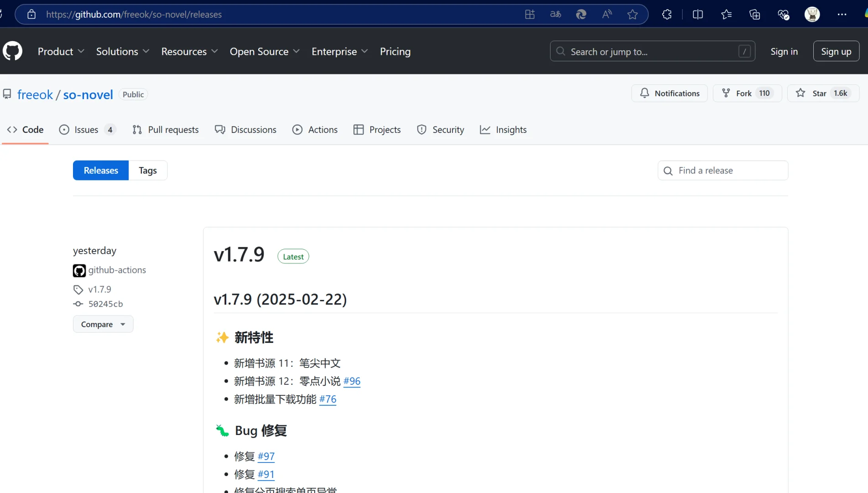The height and width of the screenshot is (493, 868).
Task: Open the Discussions tab
Action: (245, 130)
